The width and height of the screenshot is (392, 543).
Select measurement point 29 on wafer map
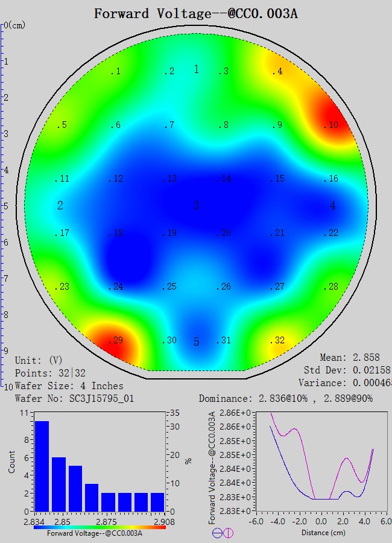coord(115,341)
